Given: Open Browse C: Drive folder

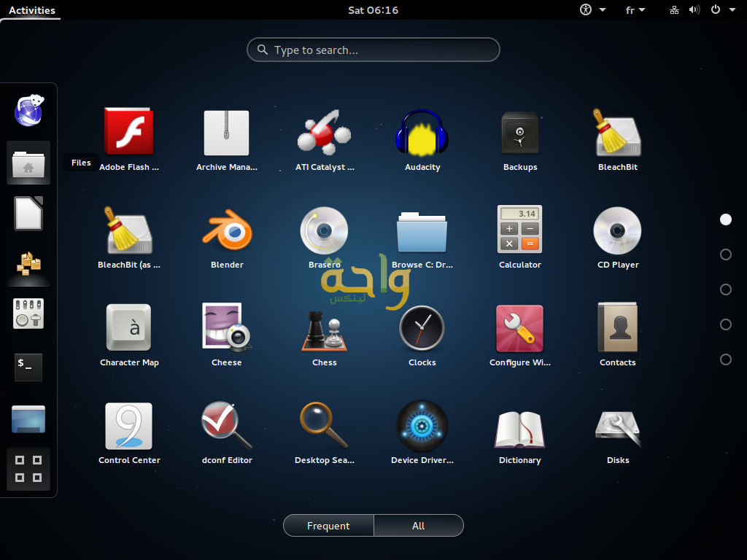Looking at the screenshot, I should (422, 231).
